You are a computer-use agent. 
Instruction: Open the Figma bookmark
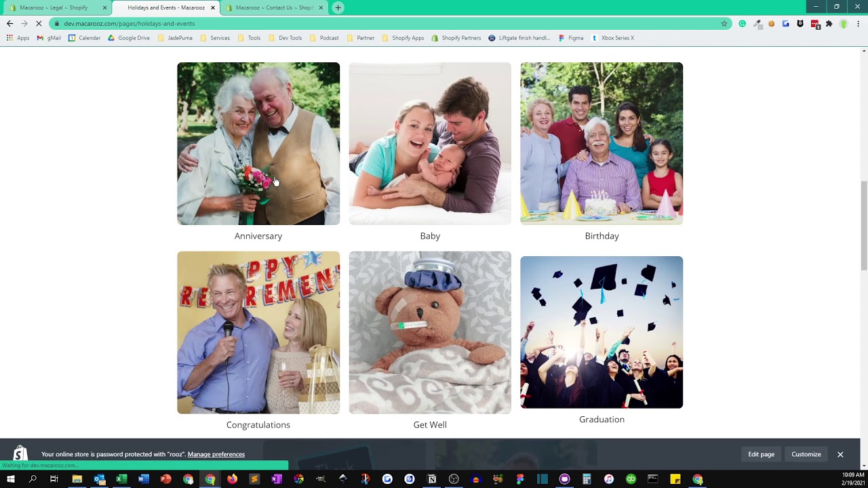pos(570,38)
